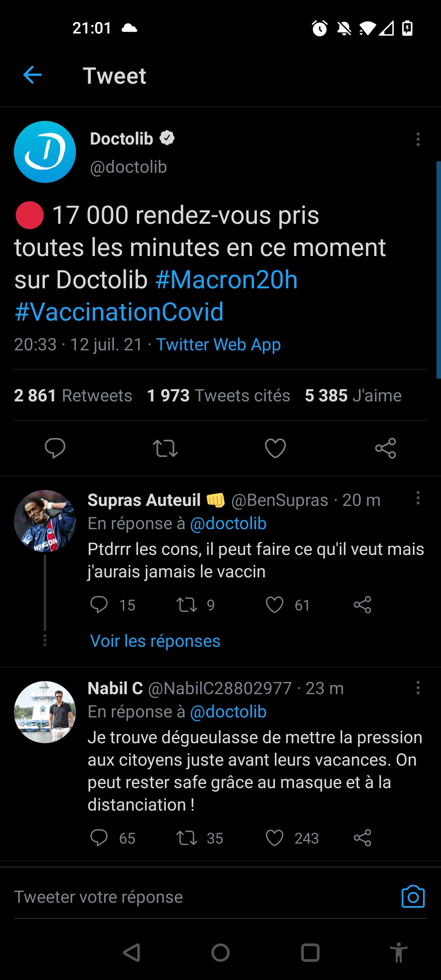The width and height of the screenshot is (441, 980).
Task: Like Nabil C's reply
Action: click(x=274, y=838)
